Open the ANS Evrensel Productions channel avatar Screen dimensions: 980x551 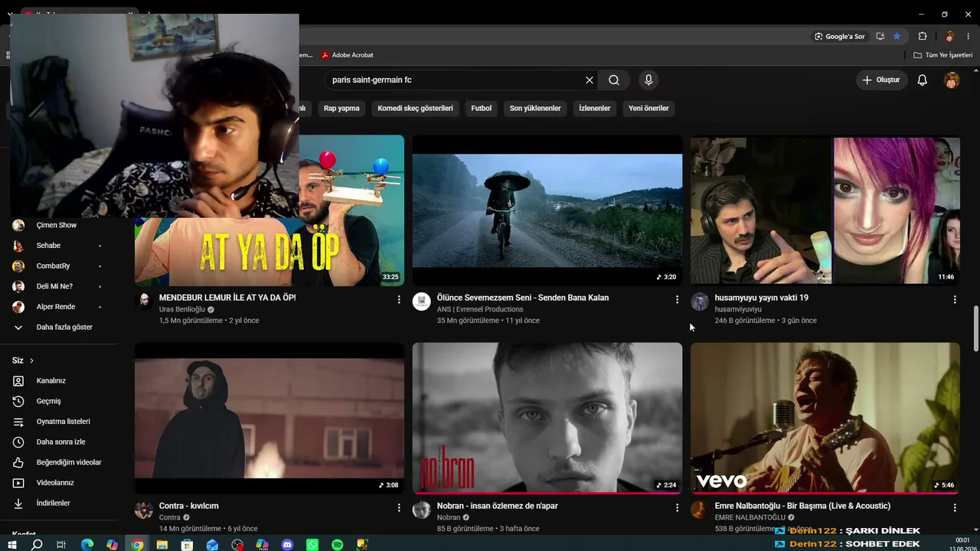coord(422,302)
